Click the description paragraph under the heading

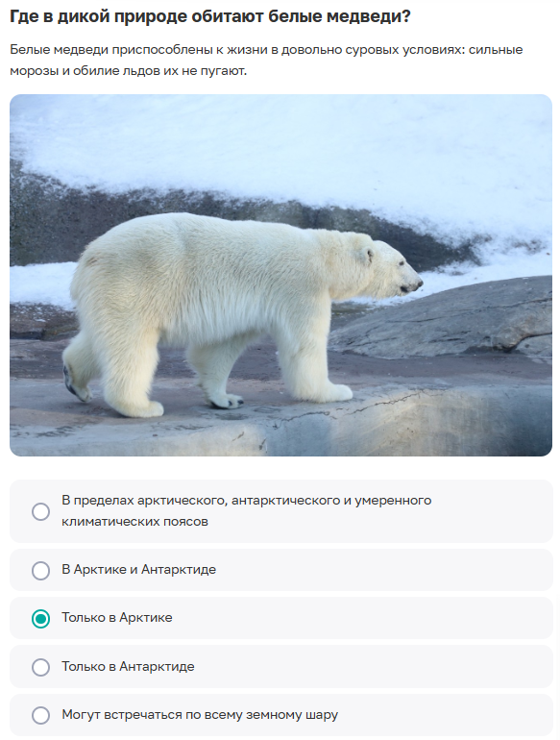pos(266,61)
